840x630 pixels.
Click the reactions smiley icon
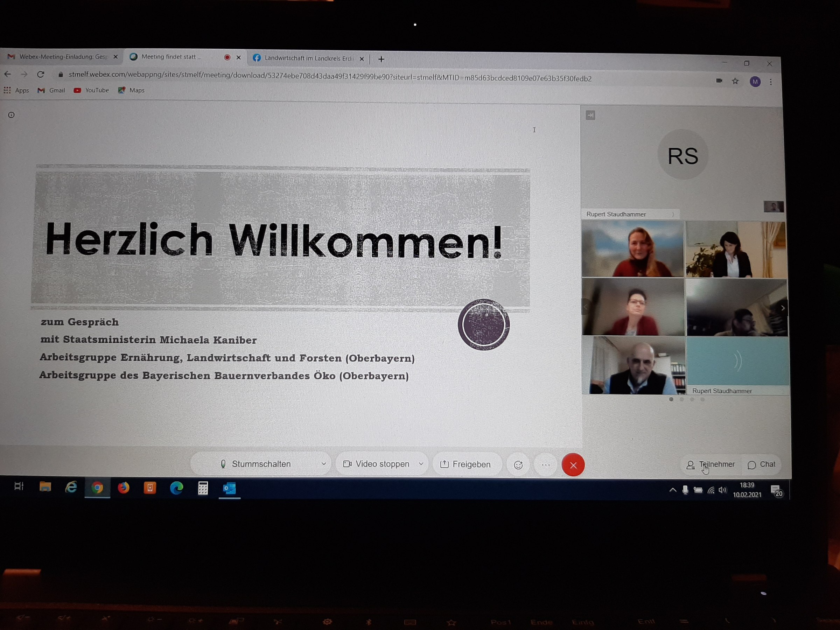point(518,465)
